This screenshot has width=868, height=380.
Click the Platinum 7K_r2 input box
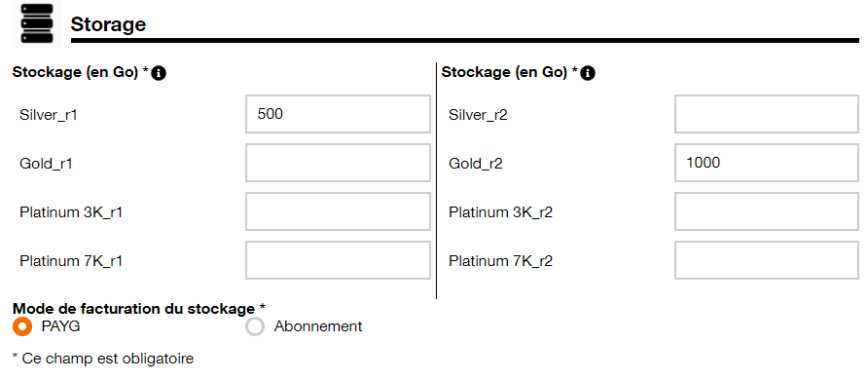click(x=767, y=260)
